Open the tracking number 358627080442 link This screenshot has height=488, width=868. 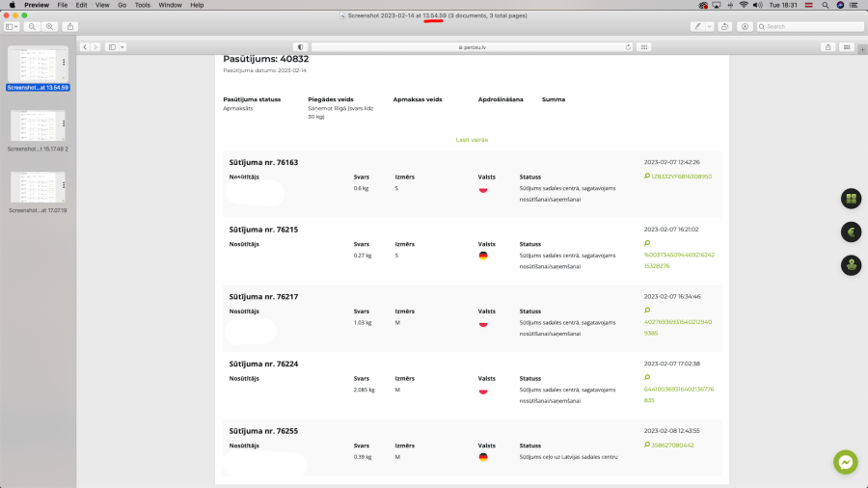point(672,446)
